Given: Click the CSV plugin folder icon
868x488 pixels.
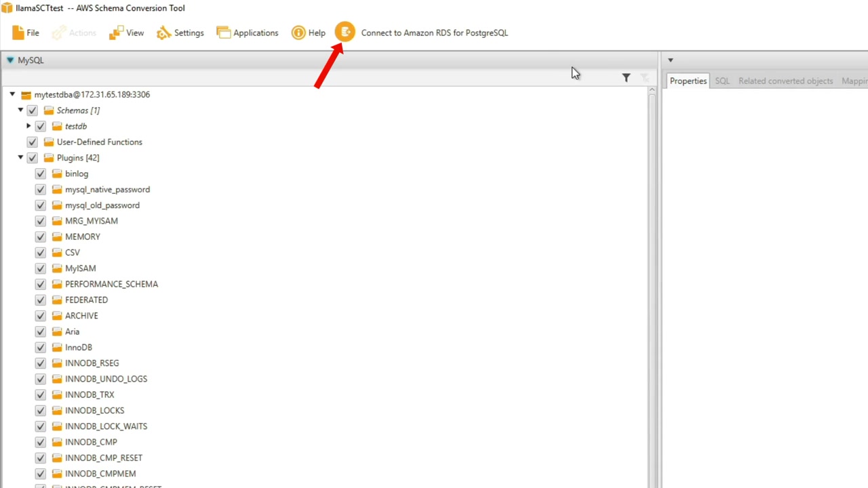Looking at the screenshot, I should (x=57, y=253).
